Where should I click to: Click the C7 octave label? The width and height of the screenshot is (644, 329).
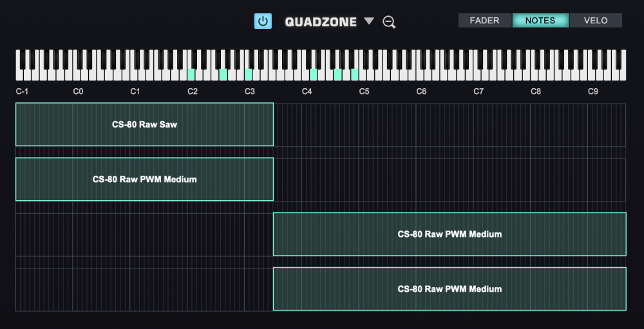pos(478,91)
